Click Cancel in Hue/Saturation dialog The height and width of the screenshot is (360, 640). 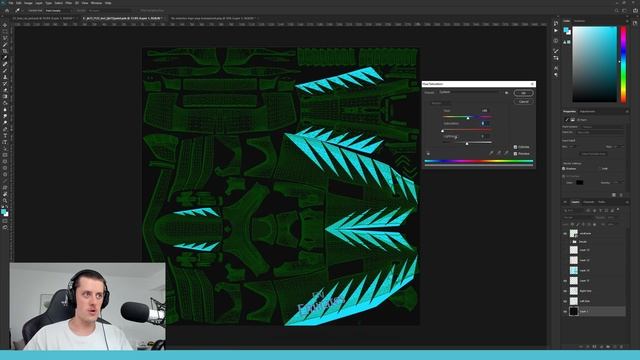pyautogui.click(x=523, y=101)
